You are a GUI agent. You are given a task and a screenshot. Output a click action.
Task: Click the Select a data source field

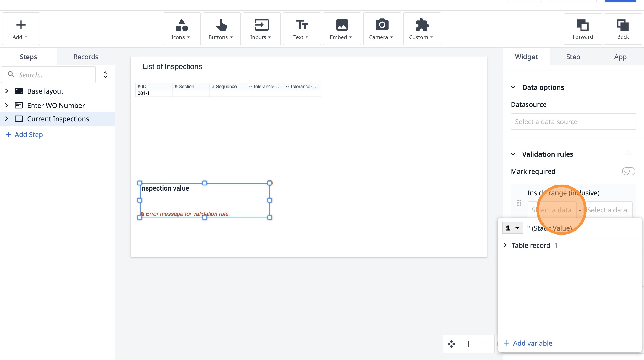[x=573, y=122]
